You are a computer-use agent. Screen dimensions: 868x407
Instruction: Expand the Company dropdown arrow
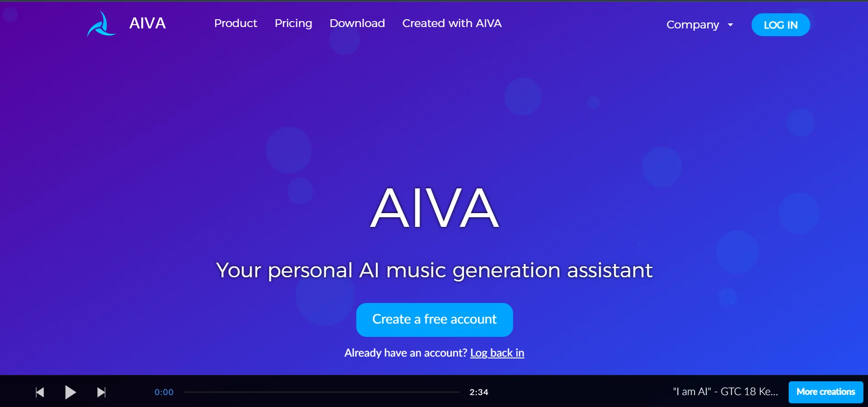point(730,25)
